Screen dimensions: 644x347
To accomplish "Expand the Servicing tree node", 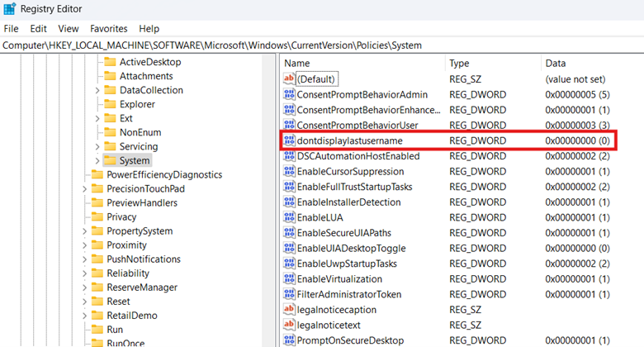I will tap(97, 146).
